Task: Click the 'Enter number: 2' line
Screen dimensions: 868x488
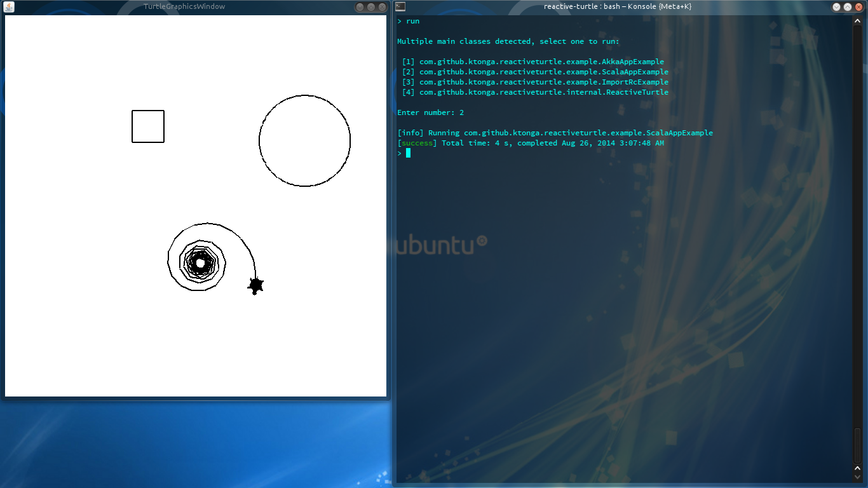Action: click(431, 112)
